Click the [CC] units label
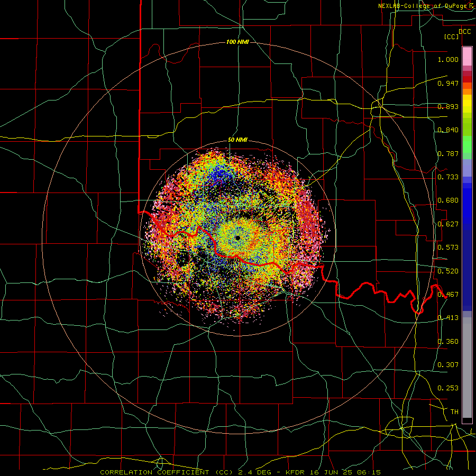The width and height of the screenshot is (476, 476). (452, 36)
